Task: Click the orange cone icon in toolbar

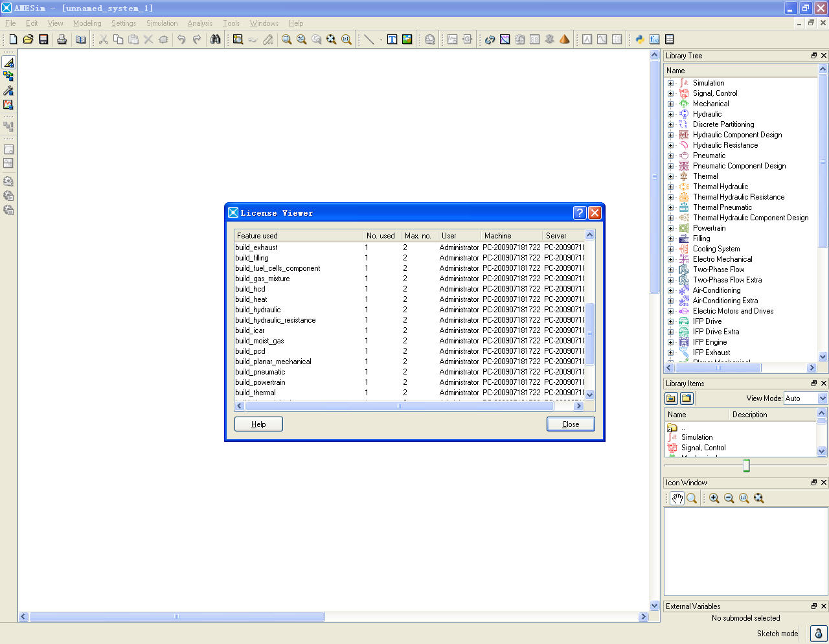Action: click(x=564, y=40)
